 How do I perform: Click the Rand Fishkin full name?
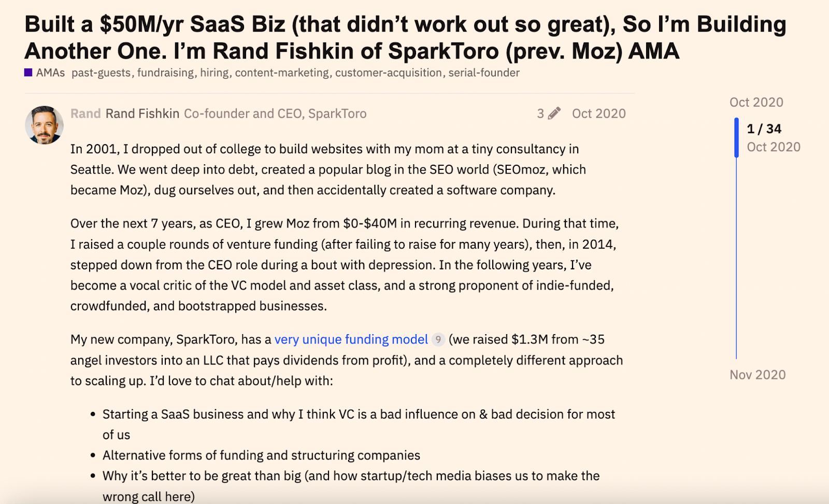click(x=142, y=114)
